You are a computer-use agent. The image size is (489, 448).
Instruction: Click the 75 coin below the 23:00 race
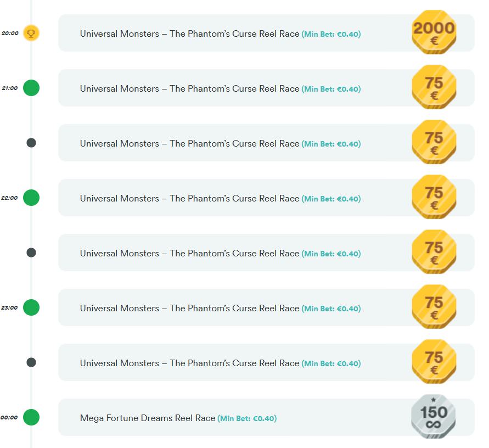[434, 362]
